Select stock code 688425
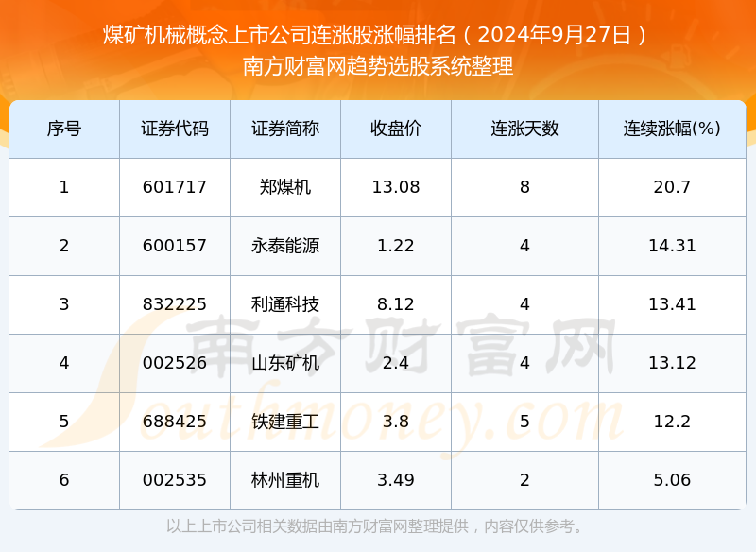The width and height of the screenshot is (756, 552). (x=175, y=422)
